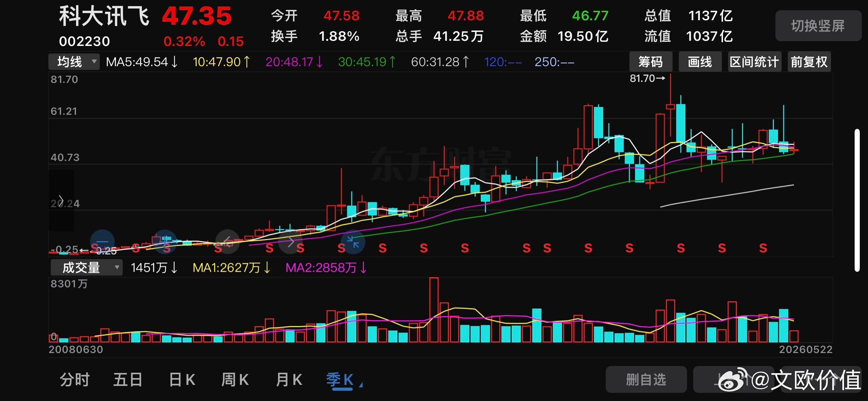Click the MA2:2858万 volume label

pos(326,268)
